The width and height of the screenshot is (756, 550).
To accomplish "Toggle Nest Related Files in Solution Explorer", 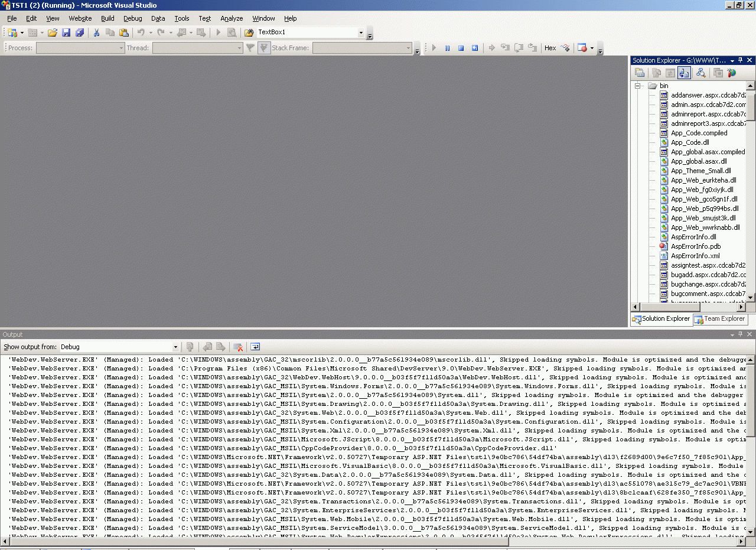I will coord(685,73).
